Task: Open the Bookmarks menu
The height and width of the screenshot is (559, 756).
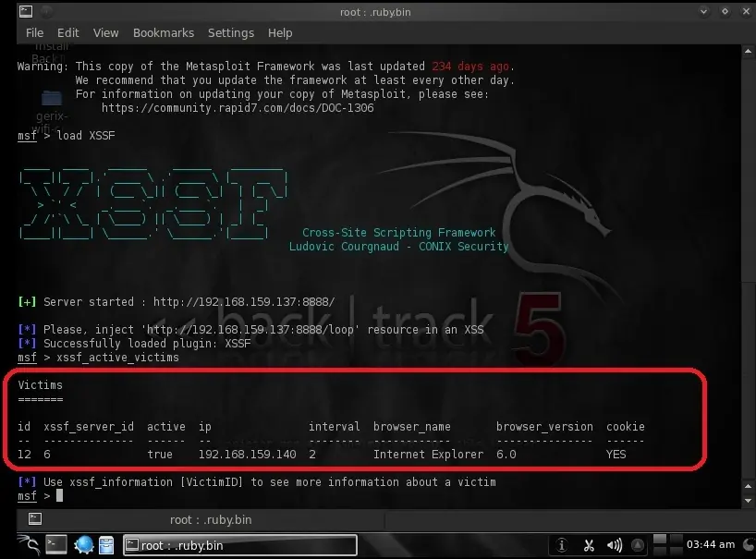Action: pos(164,32)
